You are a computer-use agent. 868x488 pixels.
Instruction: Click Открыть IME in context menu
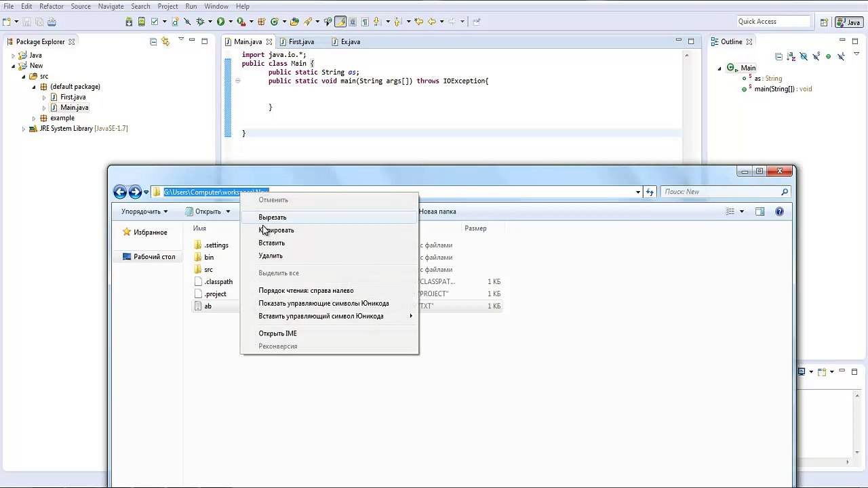click(330, 333)
